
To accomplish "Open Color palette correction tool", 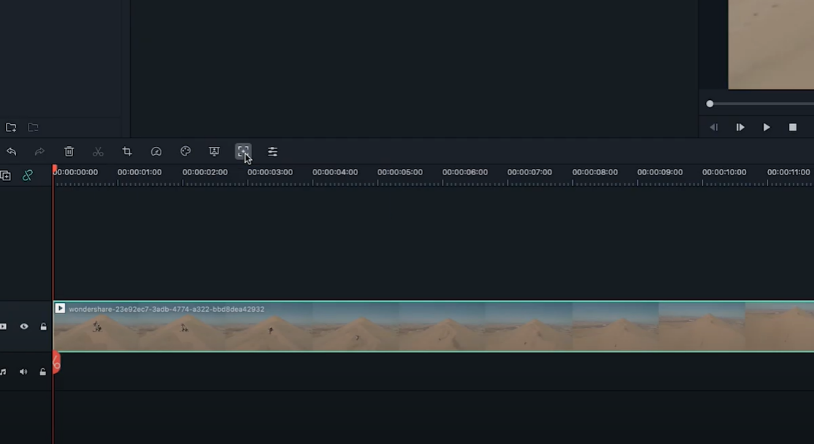I will tap(185, 152).
